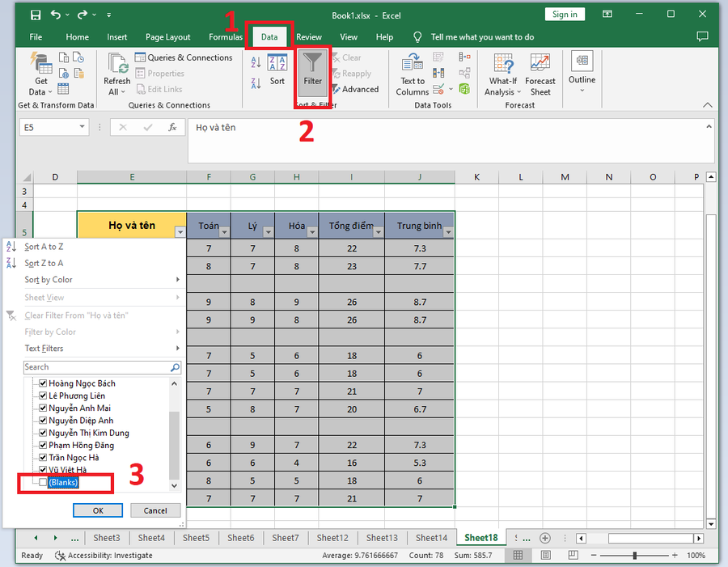Click the insert function fx icon
This screenshot has width=728, height=567.
172,127
